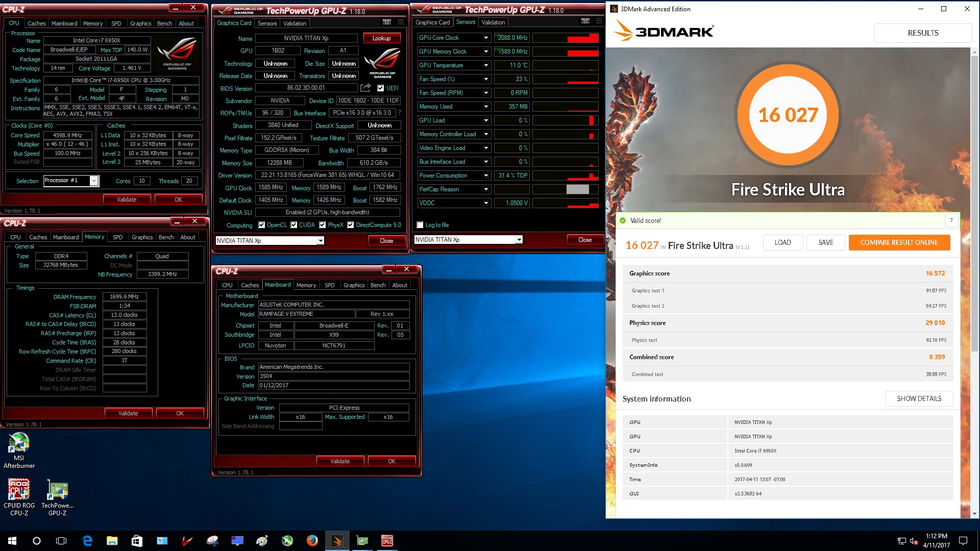Capture a screenshot in the GPU-Z Sensors window

point(585,21)
